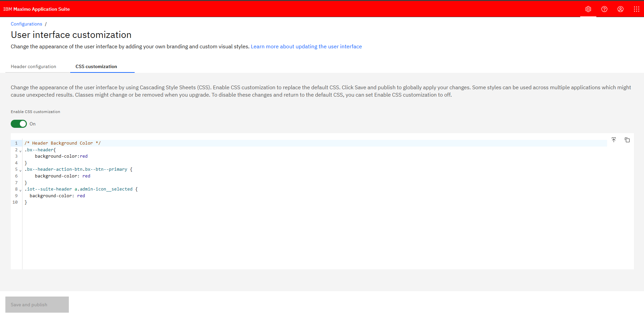Click the closing brace on line 10

coord(26,202)
